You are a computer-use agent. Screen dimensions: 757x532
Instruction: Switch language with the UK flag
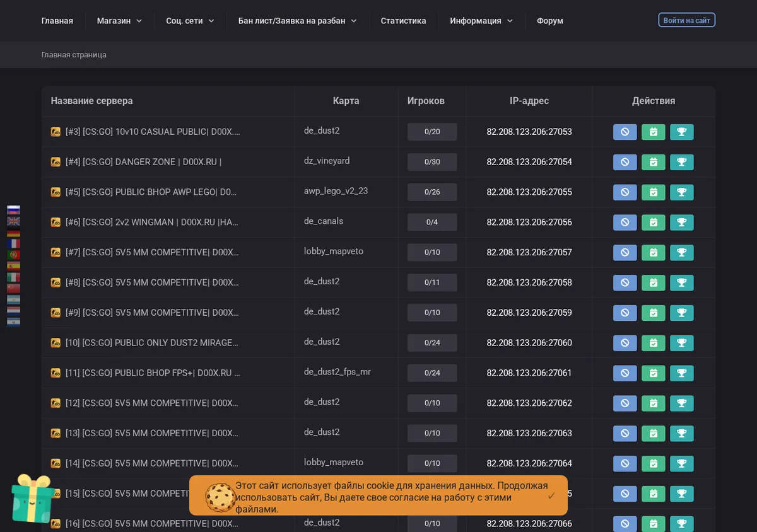13,221
